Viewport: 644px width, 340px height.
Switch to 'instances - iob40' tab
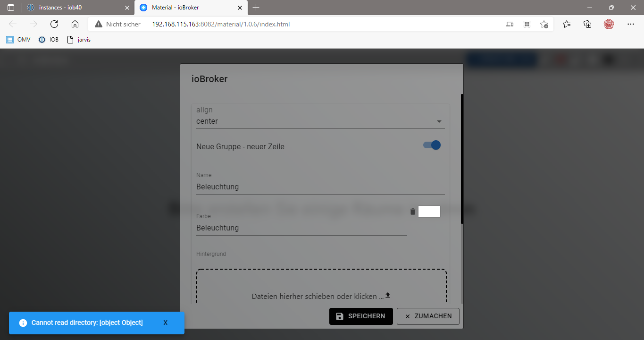[78, 8]
